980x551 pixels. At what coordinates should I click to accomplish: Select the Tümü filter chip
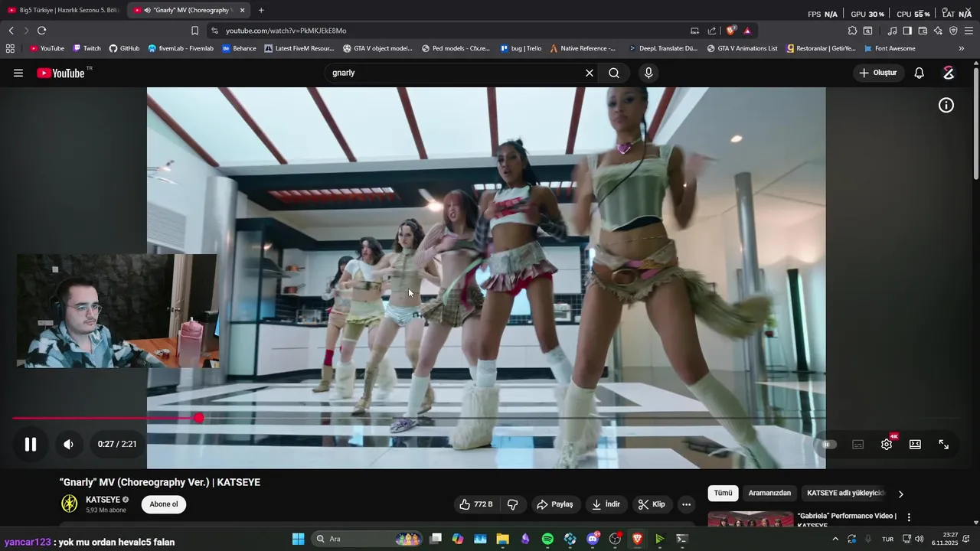coord(724,494)
